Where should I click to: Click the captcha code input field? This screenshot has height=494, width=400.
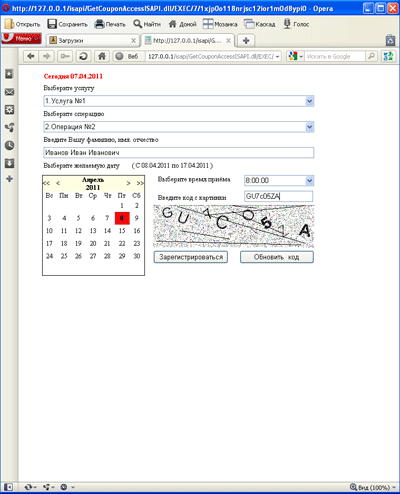click(x=278, y=196)
